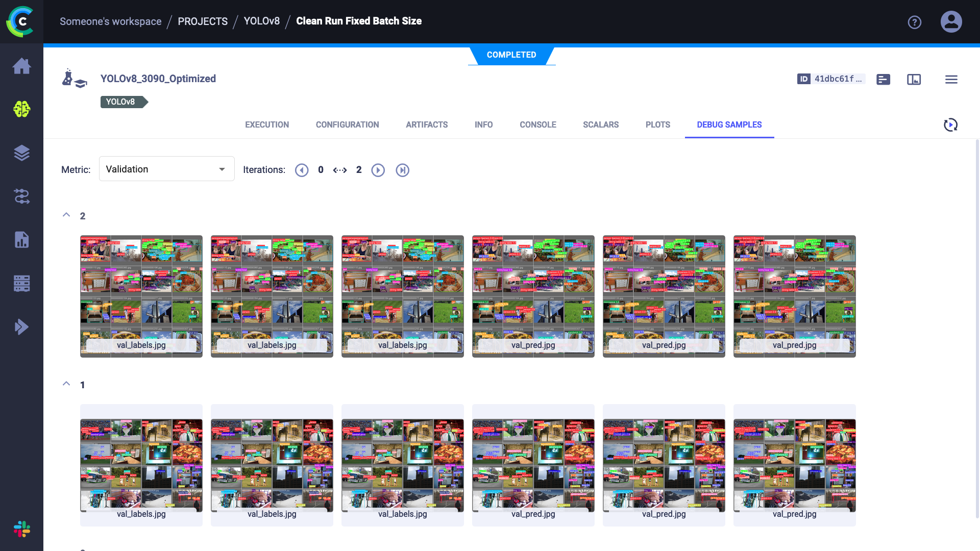
Task: Collapse iteration 2 sample group
Action: [66, 215]
